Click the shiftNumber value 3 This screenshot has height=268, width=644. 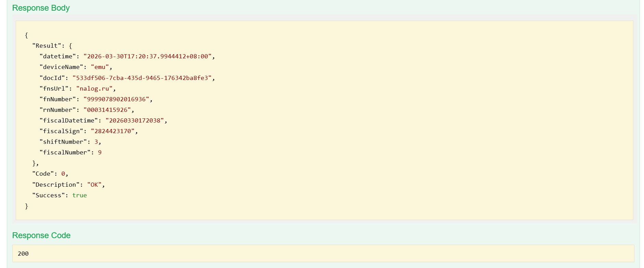coord(96,142)
